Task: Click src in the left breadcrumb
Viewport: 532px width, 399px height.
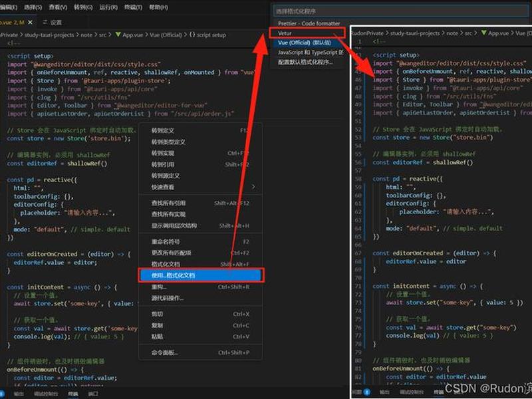Action: point(102,35)
